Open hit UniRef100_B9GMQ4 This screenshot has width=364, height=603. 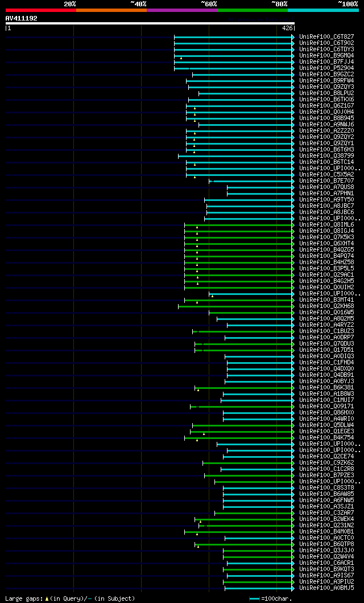327,56
